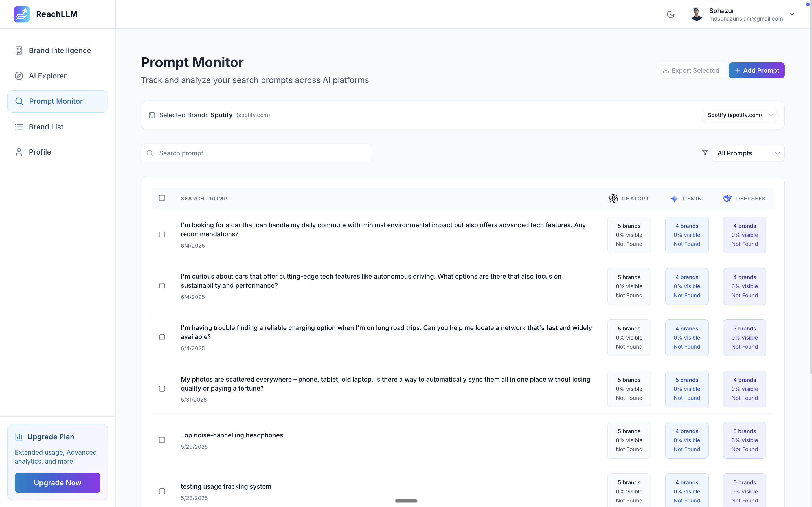Select Prompt Monitor sidebar item
The height and width of the screenshot is (507, 812).
[x=58, y=101]
